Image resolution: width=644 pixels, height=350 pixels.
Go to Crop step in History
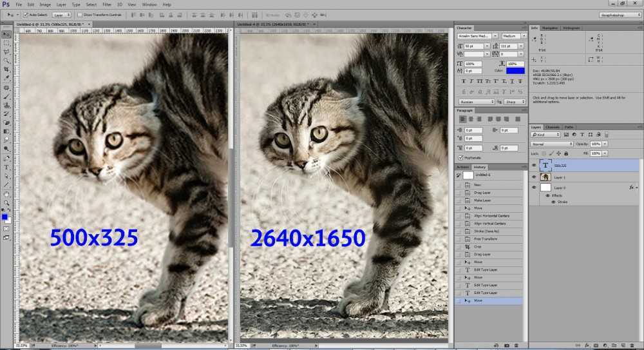(479, 246)
